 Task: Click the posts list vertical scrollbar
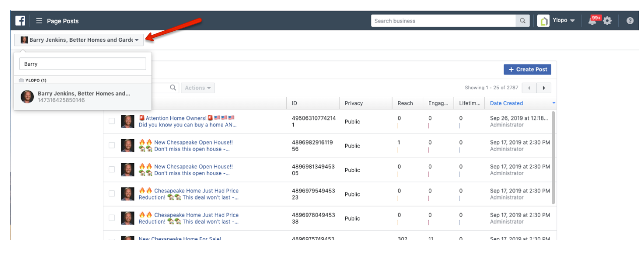[553, 156]
